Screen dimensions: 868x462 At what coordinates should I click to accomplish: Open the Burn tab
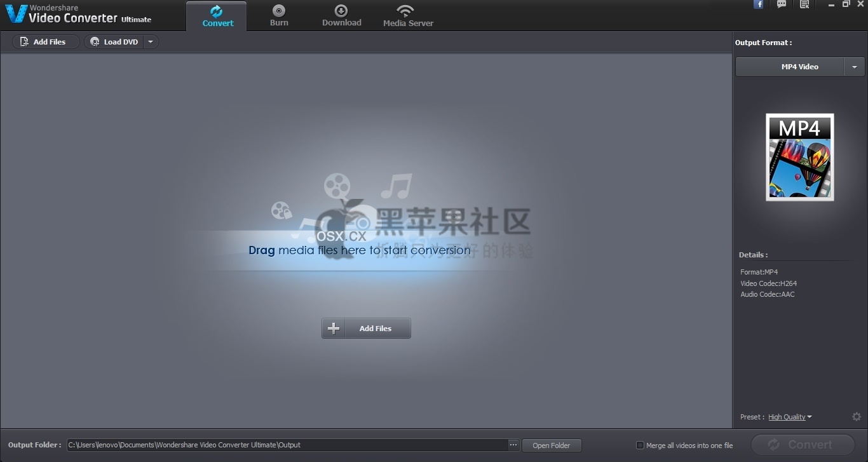[x=279, y=16]
